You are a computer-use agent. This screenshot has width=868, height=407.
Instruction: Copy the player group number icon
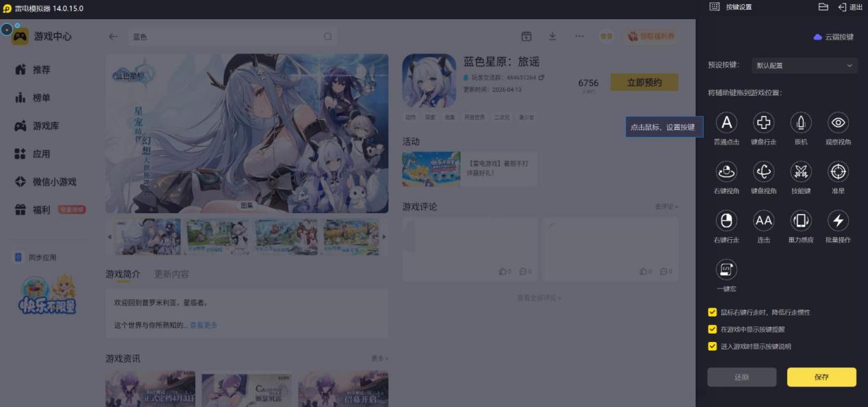(541, 77)
